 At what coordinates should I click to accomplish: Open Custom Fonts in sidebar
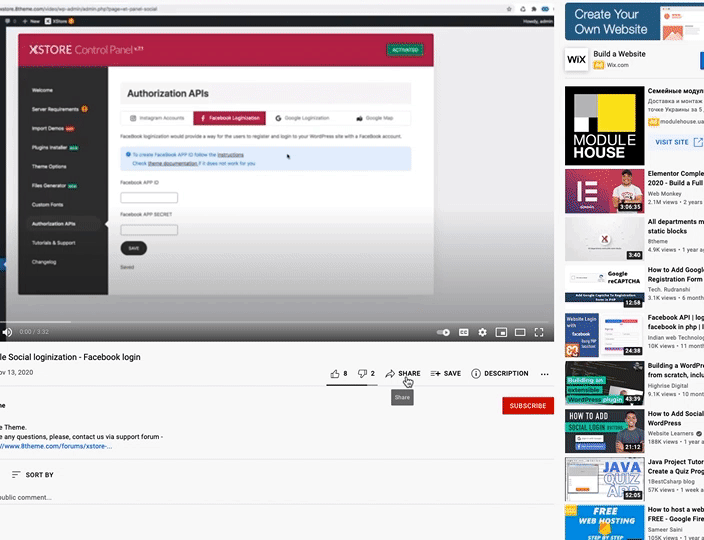[47, 205]
